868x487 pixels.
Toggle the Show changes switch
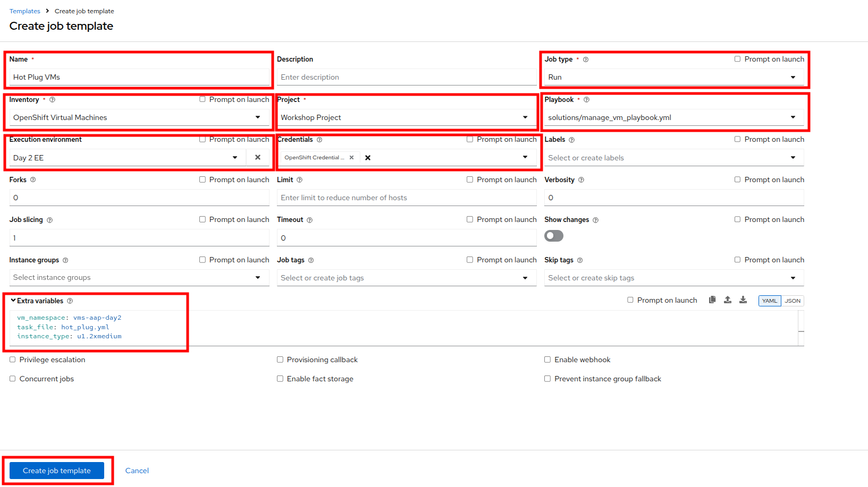click(x=553, y=236)
